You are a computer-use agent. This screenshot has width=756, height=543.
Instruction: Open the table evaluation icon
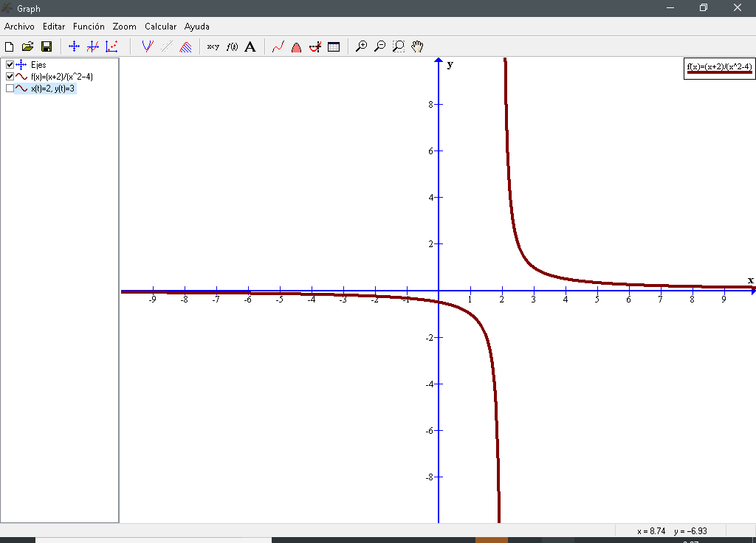tap(334, 46)
